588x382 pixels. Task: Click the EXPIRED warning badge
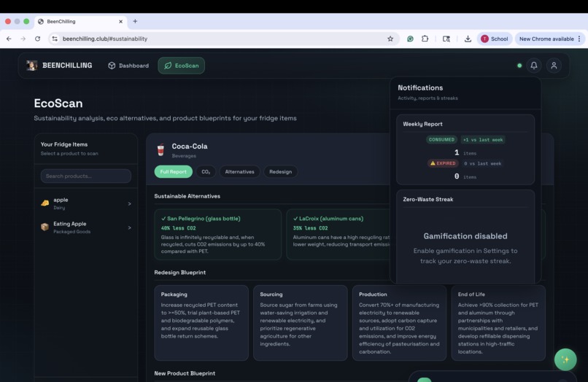tap(443, 163)
